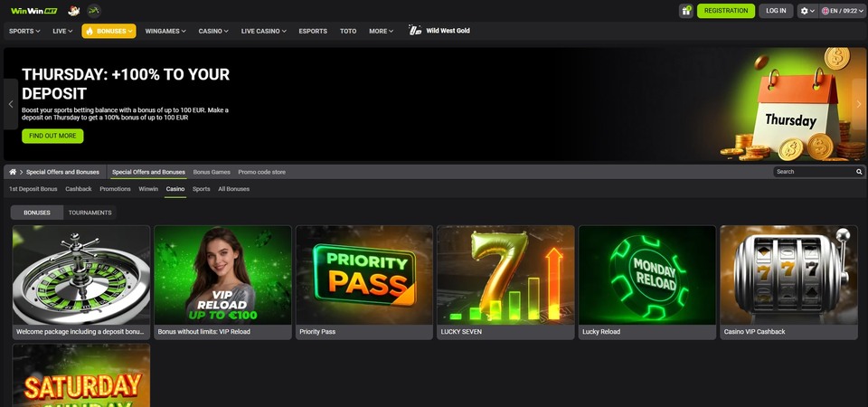
Task: Click 'Lucky Reload' caption text
Action: 601,332
